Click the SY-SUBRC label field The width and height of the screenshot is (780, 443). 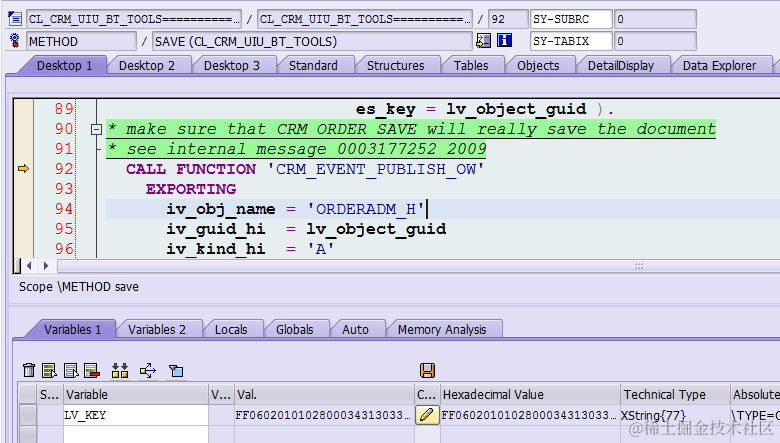[x=571, y=19]
